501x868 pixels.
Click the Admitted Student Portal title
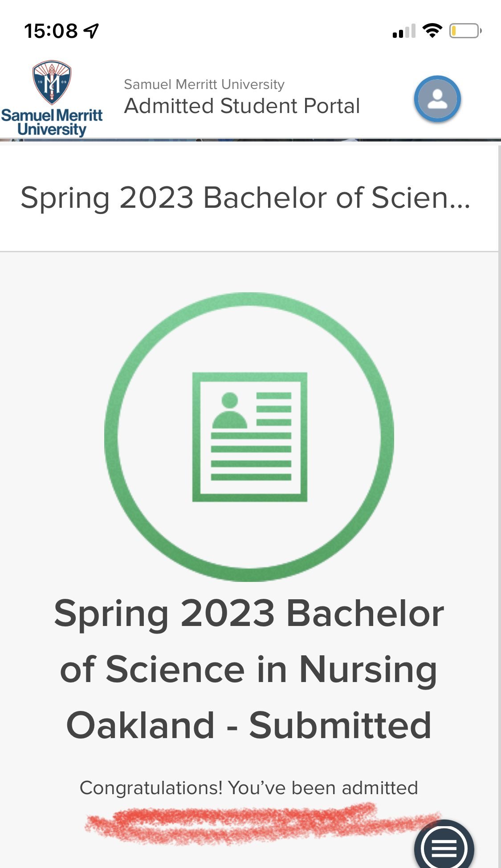pos(242,106)
